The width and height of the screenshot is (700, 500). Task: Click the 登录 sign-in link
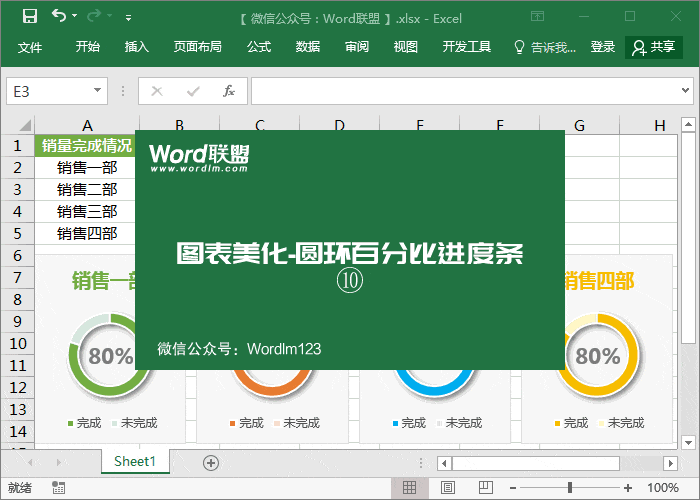tap(603, 47)
